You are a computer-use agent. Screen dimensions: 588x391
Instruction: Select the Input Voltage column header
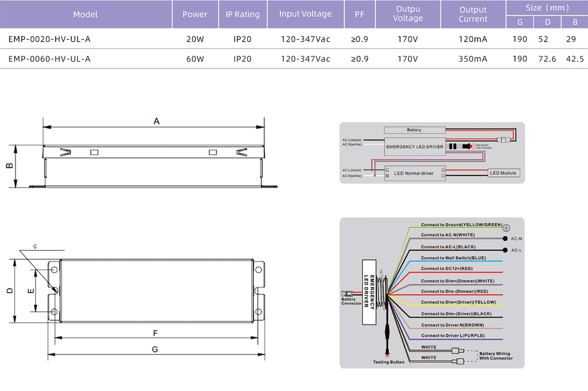(x=305, y=14)
